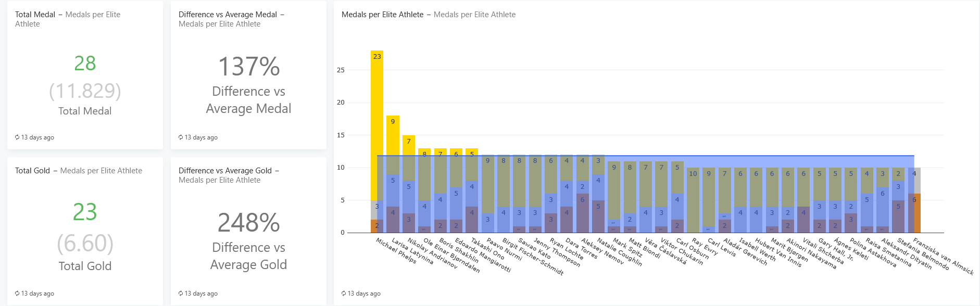Click refresh icon under the medals bar chart
980x306 pixels.
click(x=344, y=294)
